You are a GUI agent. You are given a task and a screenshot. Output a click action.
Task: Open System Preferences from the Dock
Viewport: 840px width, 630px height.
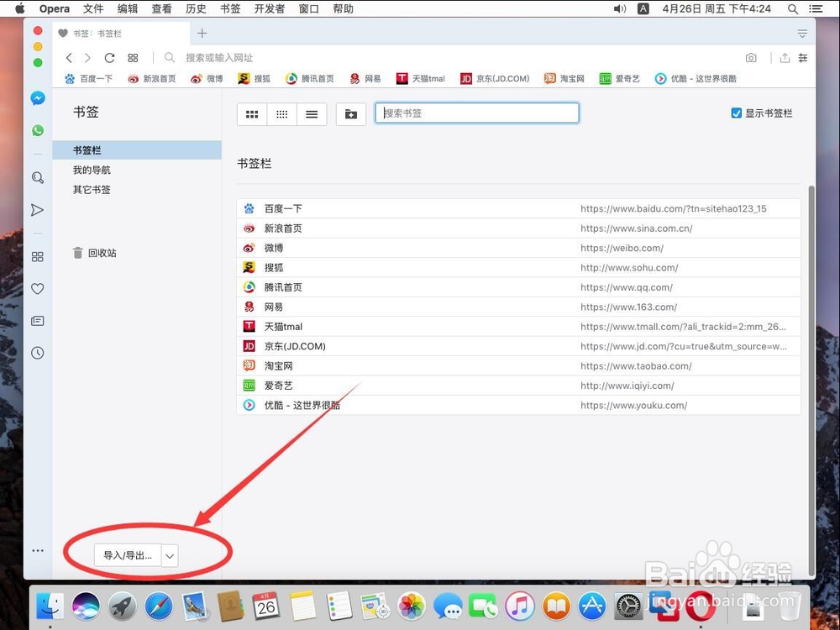[627, 606]
